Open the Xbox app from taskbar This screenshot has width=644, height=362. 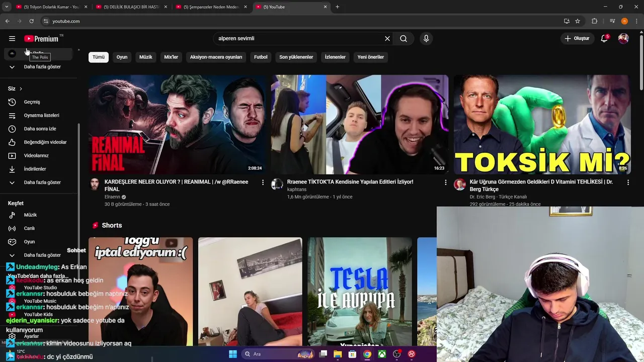coord(382,354)
